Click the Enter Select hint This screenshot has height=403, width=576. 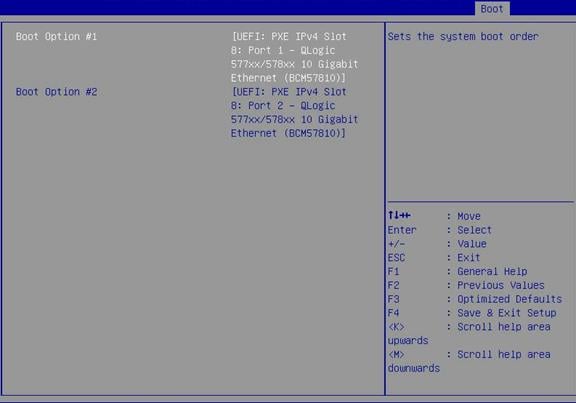click(440, 230)
